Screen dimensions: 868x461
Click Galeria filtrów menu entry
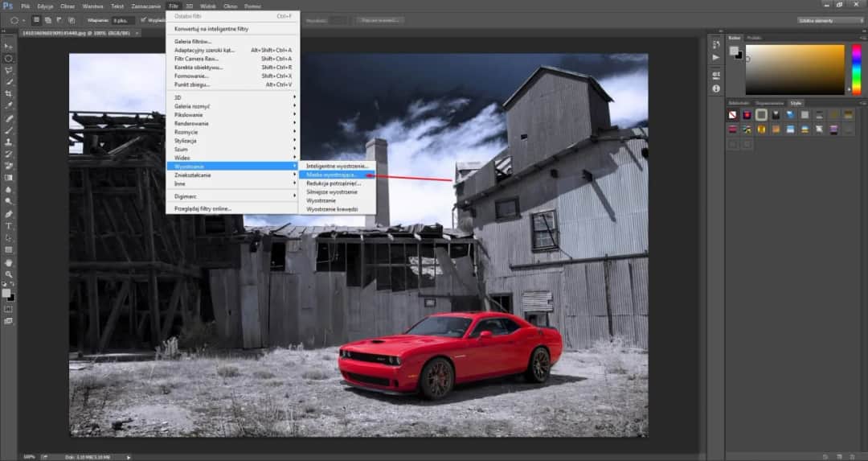(x=193, y=41)
